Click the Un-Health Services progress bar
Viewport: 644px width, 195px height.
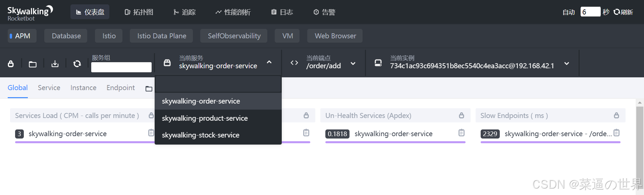(x=395, y=142)
